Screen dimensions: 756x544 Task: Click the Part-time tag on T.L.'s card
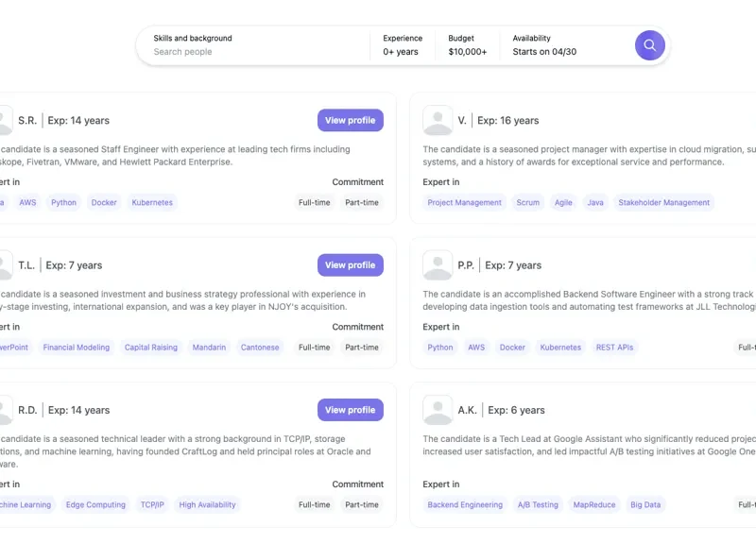[x=362, y=348]
